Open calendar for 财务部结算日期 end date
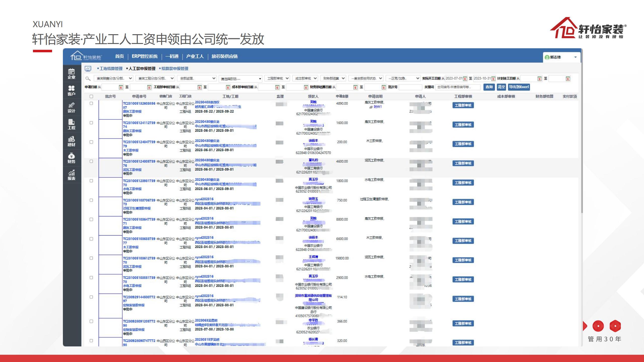This screenshot has width=644, height=362. click(384, 87)
